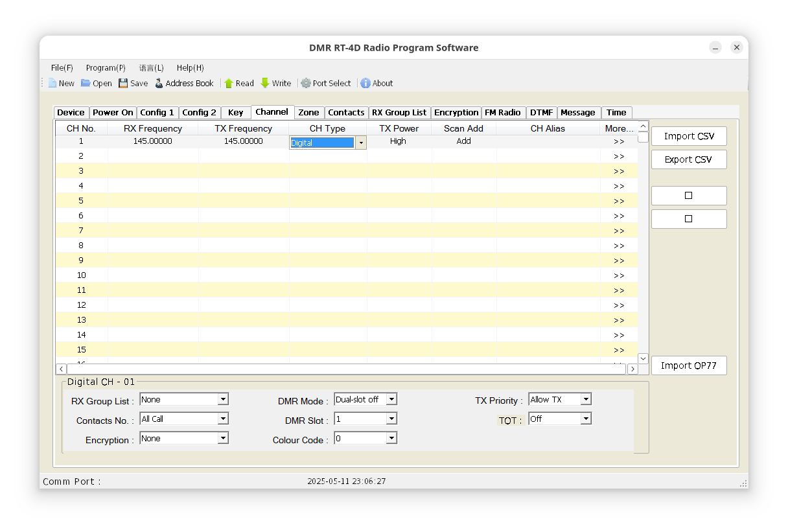Click the status bar resize grip
Image resolution: width=788 pixels, height=532 pixels.
(x=743, y=483)
